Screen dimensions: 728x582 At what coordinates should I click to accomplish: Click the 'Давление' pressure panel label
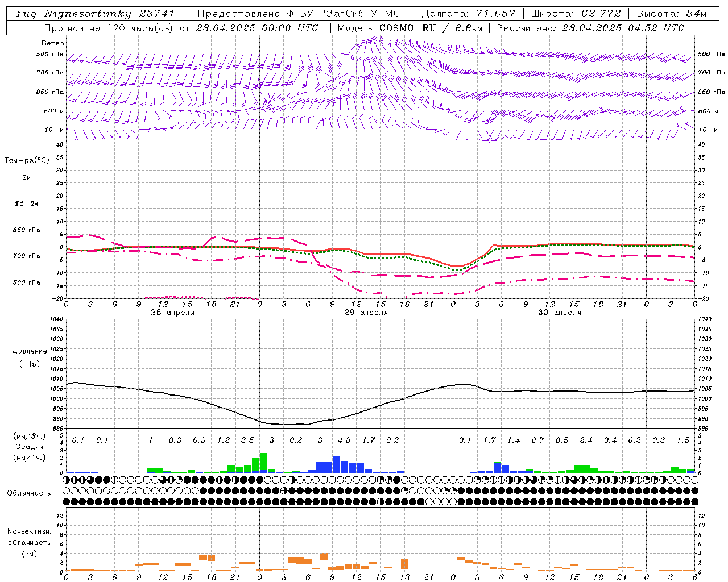(30, 351)
